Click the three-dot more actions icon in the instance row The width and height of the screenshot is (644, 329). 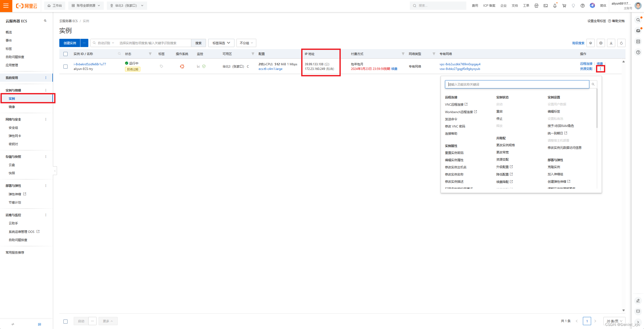tap(600, 69)
